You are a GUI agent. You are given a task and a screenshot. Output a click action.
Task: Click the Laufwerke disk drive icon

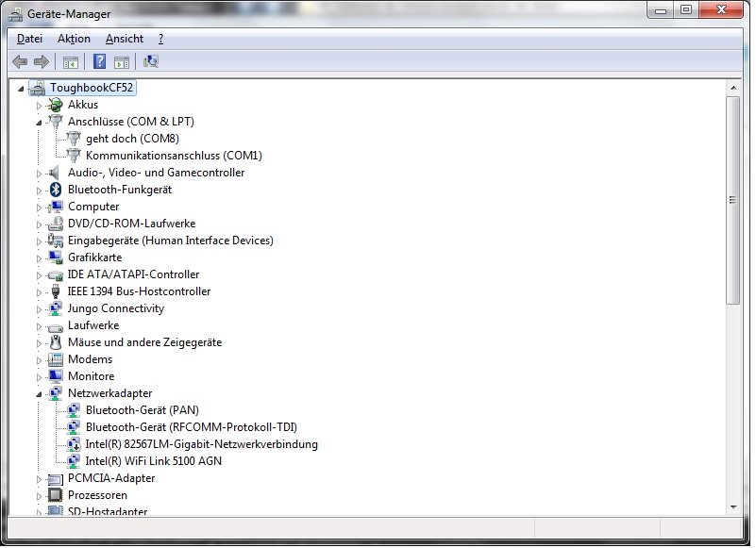coord(56,327)
